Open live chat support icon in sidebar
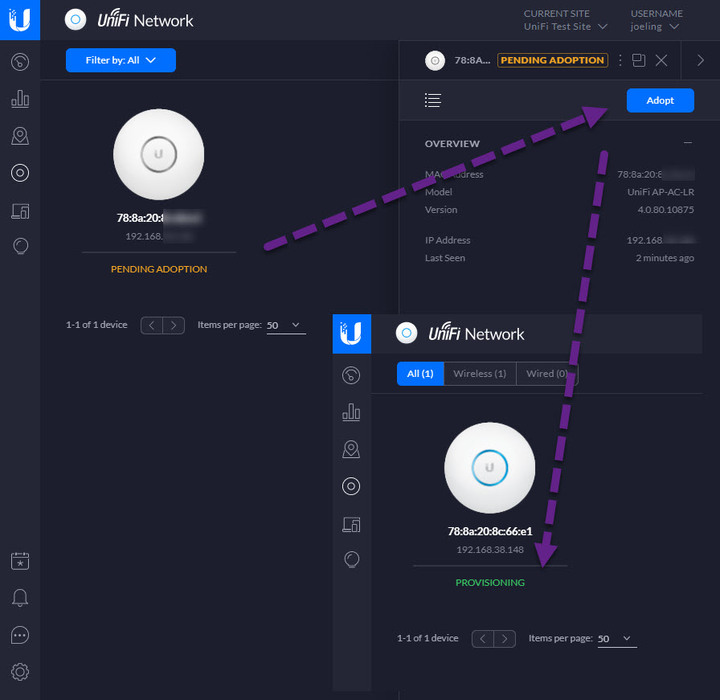The height and width of the screenshot is (700, 720). click(x=20, y=635)
